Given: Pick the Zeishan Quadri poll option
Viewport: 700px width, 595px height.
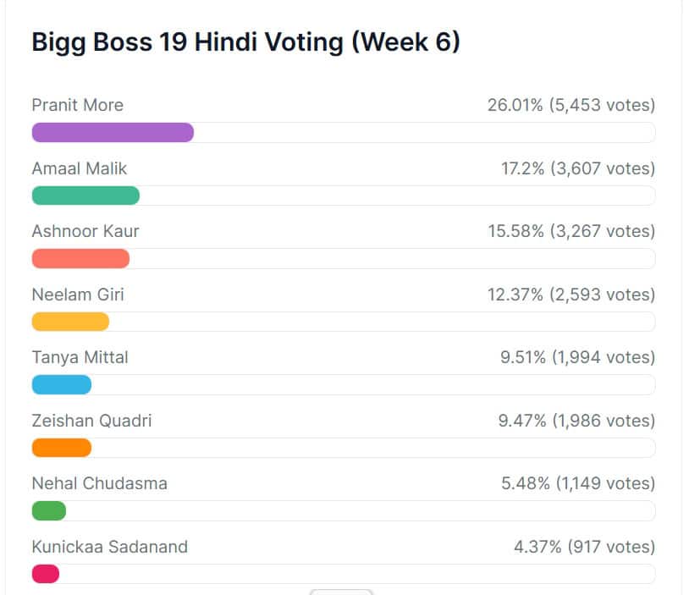Looking at the screenshot, I should click(91, 421).
